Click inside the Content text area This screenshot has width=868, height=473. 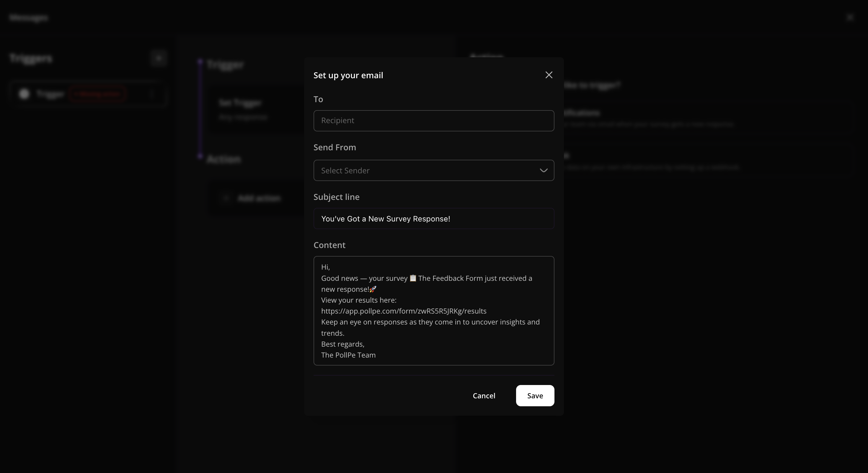tap(434, 311)
